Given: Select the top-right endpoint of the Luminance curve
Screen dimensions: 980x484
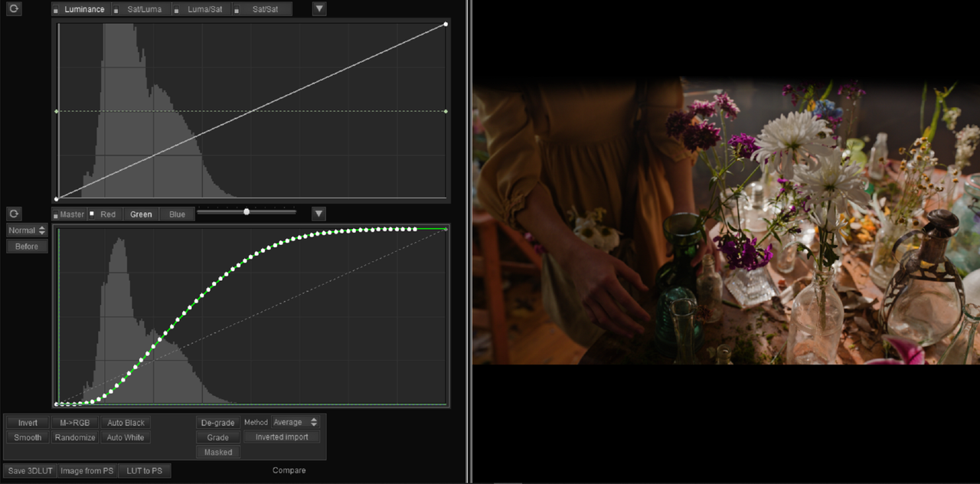Looking at the screenshot, I should (446, 25).
